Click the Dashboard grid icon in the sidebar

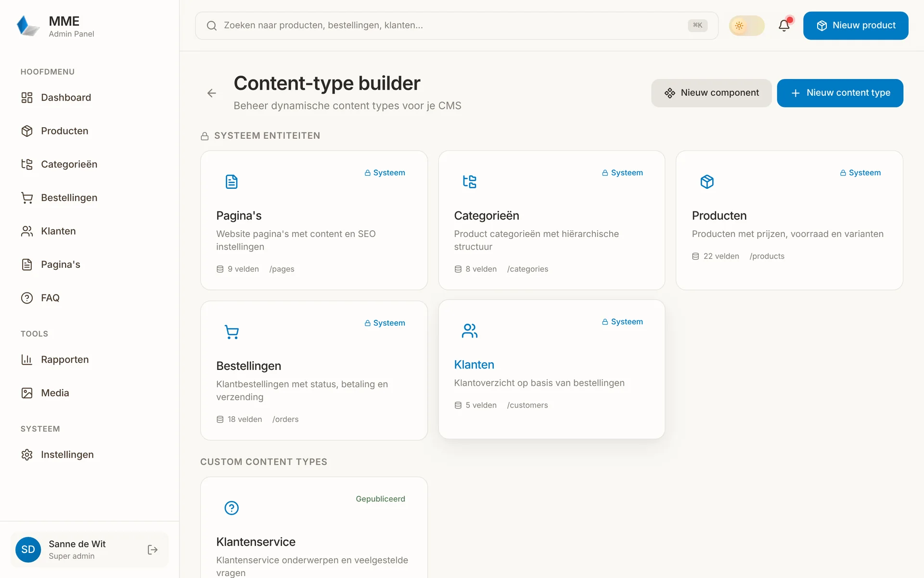[x=27, y=98]
